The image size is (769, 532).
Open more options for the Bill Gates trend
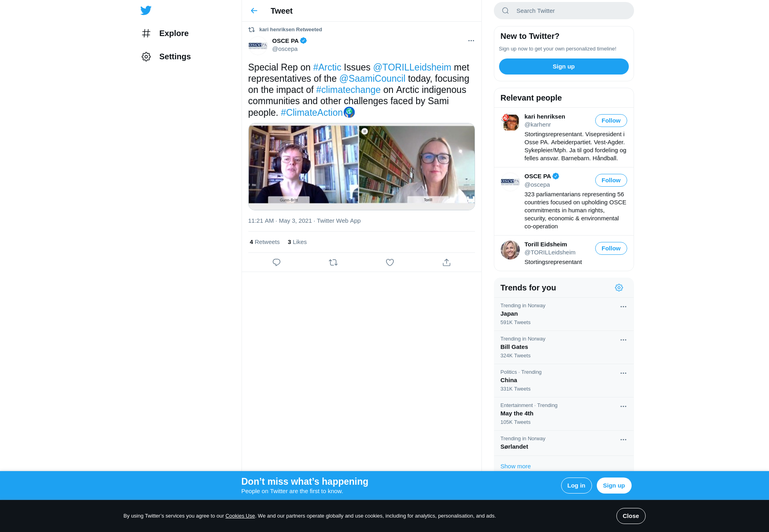623,340
